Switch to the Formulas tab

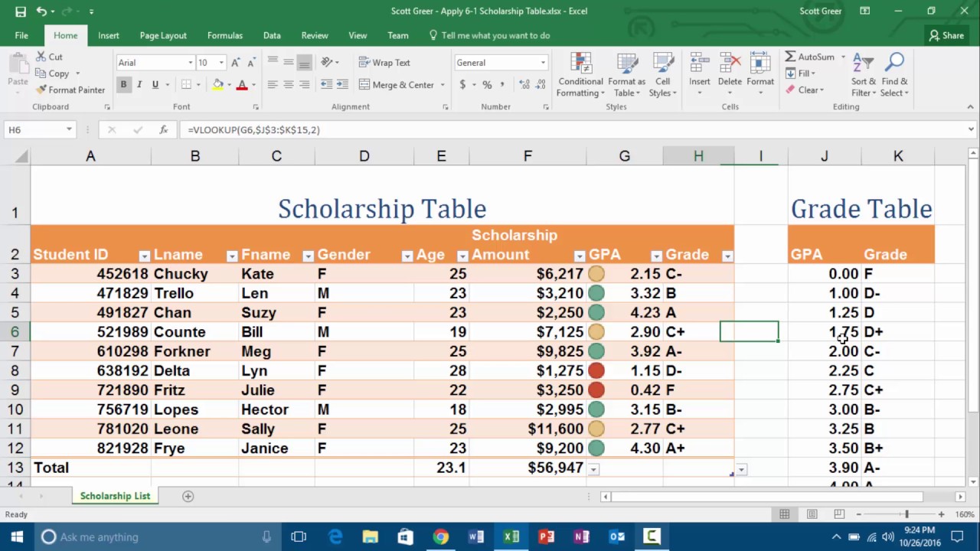click(225, 35)
